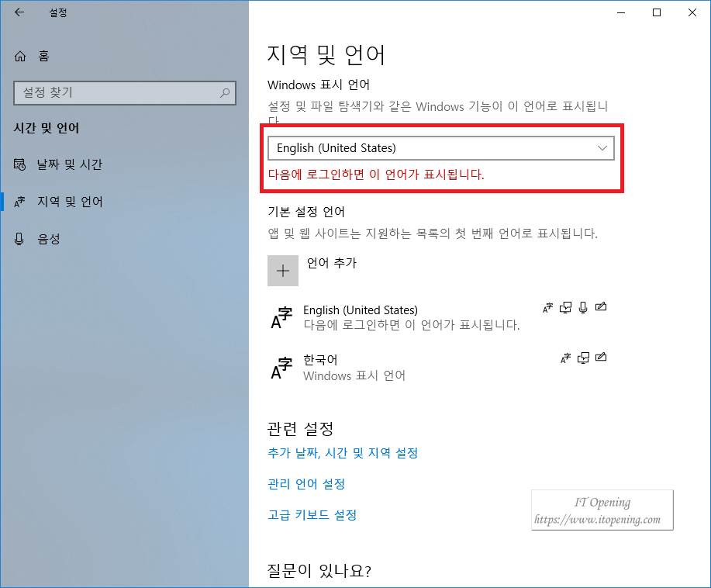Select English (United States) language entry
The height and width of the screenshot is (588, 711).
pyautogui.click(x=439, y=317)
